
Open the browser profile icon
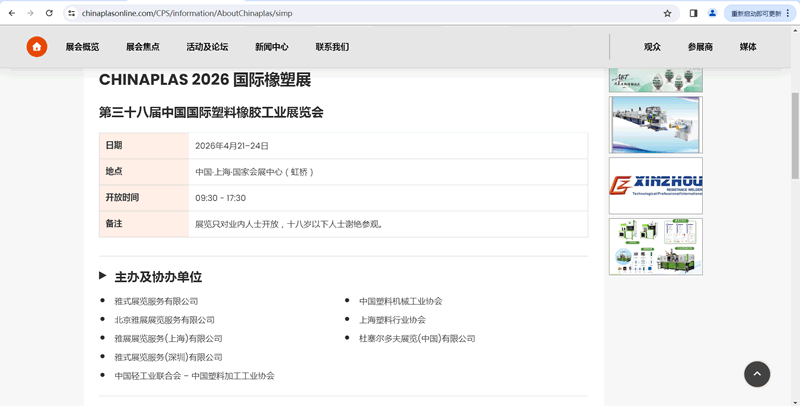click(712, 13)
